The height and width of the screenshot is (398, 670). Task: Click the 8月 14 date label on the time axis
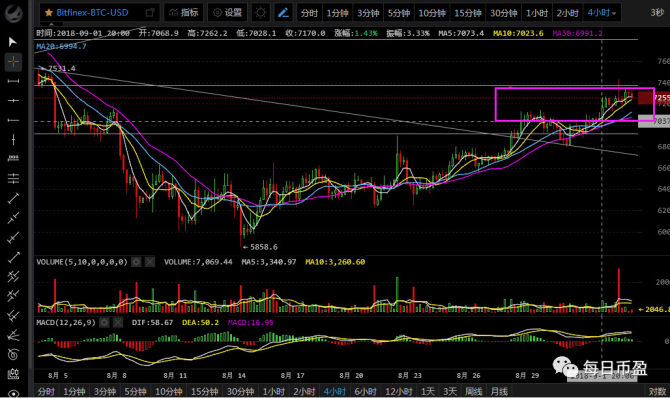pos(234,375)
